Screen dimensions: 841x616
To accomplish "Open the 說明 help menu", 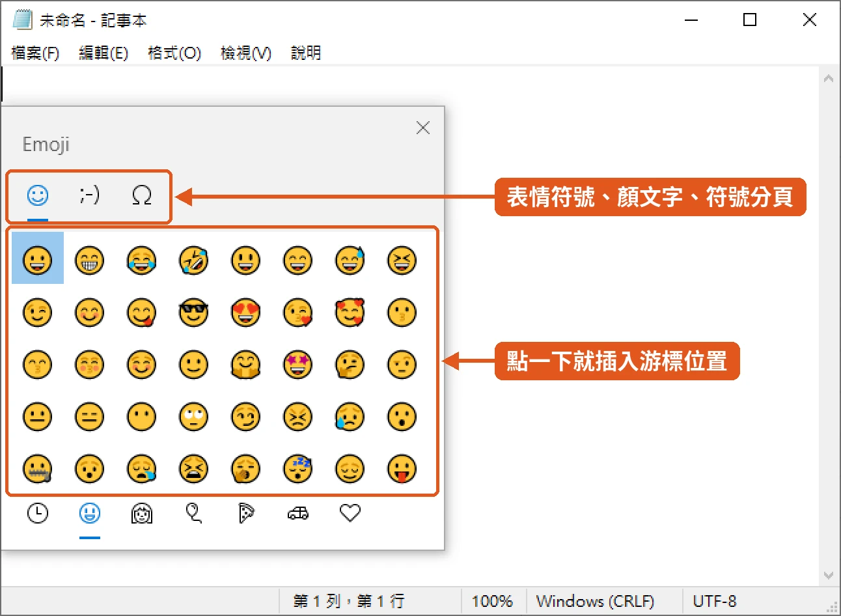I will [x=306, y=53].
